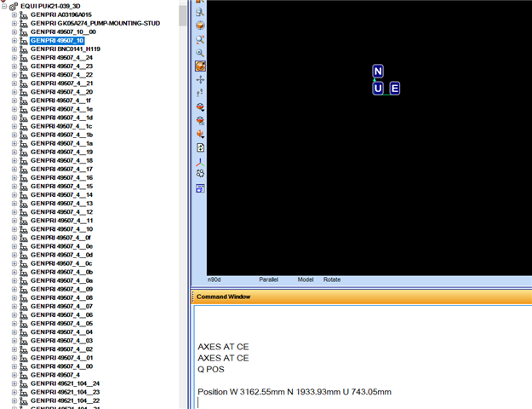The height and width of the screenshot is (409, 532).
Task: Select the walk footsteps tool
Action: pos(200,93)
